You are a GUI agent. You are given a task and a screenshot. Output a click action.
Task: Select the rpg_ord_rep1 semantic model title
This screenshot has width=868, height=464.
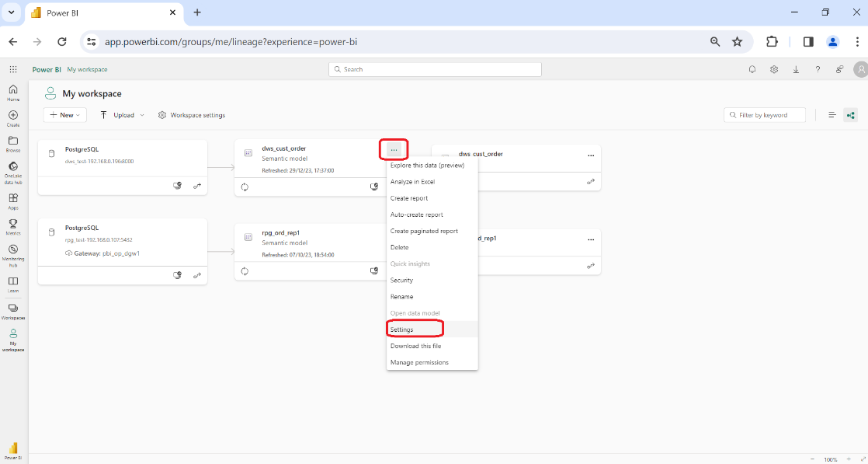point(280,233)
